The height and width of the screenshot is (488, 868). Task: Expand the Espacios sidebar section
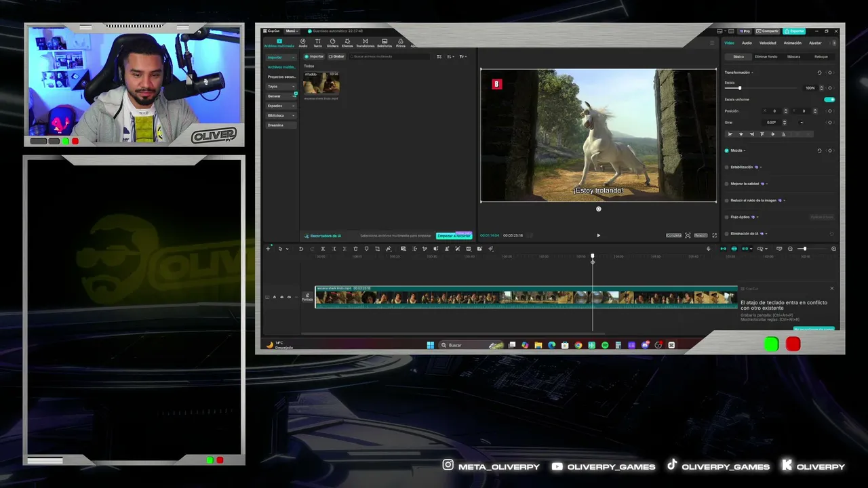281,106
